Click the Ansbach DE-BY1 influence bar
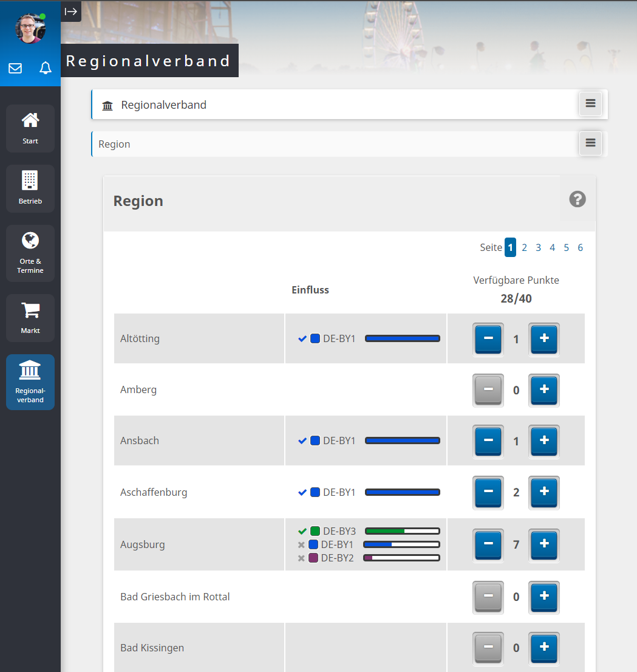 click(x=402, y=441)
